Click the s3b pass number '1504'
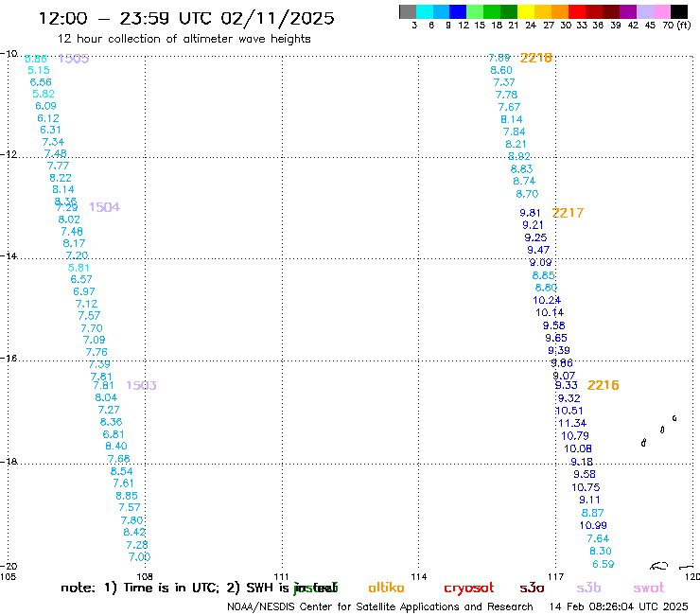700x615 pixels. point(104,207)
